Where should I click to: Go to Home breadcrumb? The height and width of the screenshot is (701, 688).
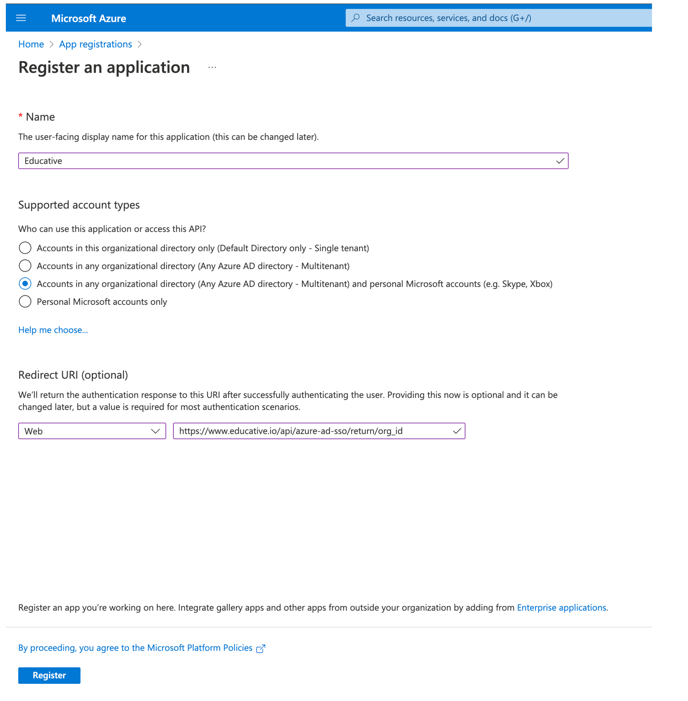(31, 44)
